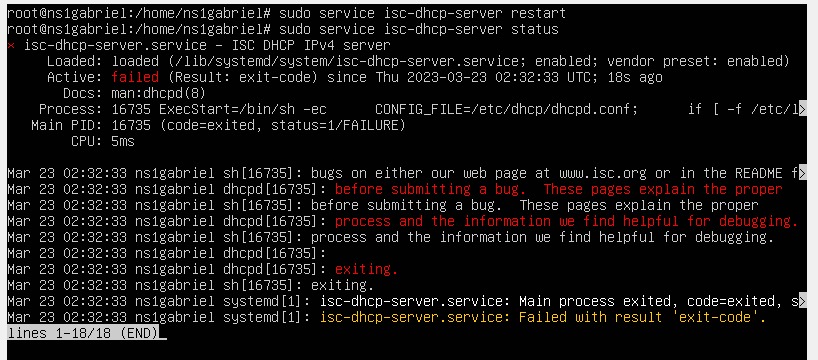This screenshot has width=818, height=360.
Task: Click the "vendor preset: enabled" text
Action: tap(698, 62)
